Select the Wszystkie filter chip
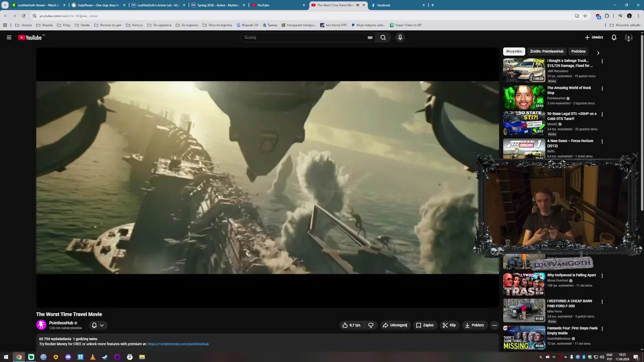 pyautogui.click(x=514, y=51)
